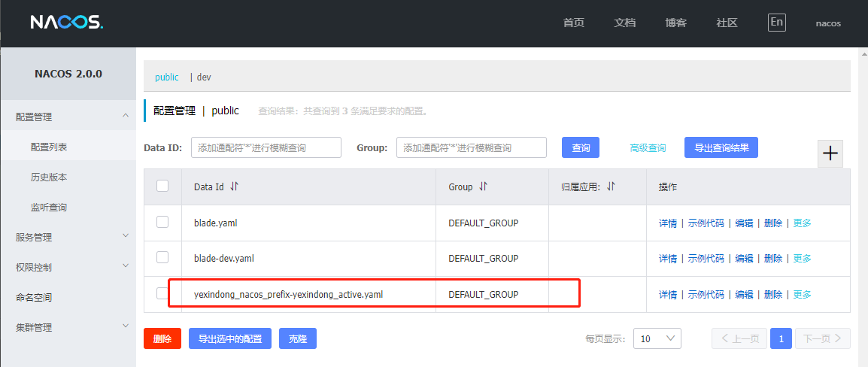Screen dimensions: 868x367
Task: Sort by Data Id column arrows
Action: (234, 187)
